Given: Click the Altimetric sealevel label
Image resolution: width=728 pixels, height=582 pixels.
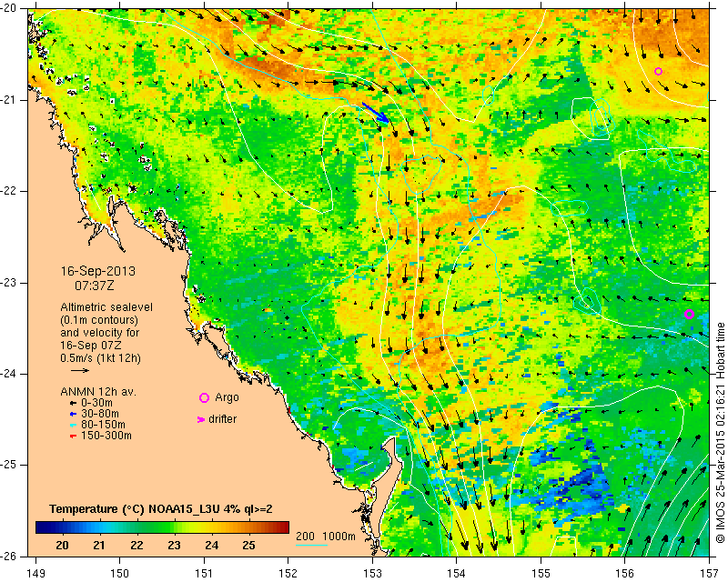Looking at the screenshot, I should pos(106,307).
